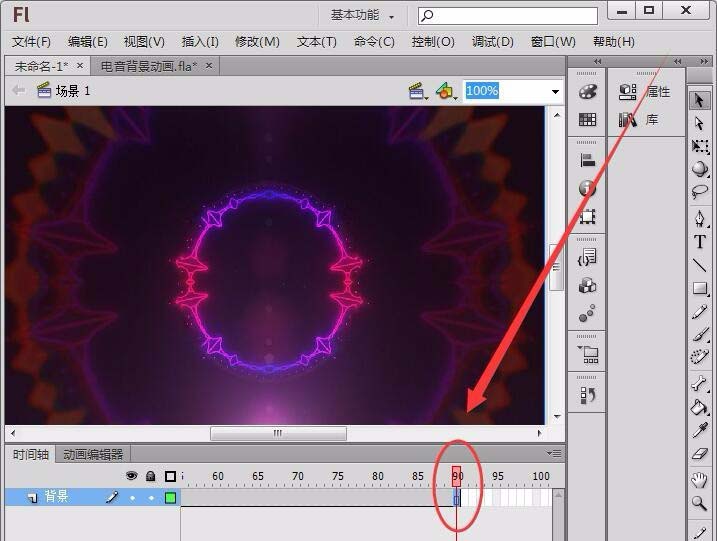
Task: Select the Paint Bucket tool
Action: tap(700, 407)
